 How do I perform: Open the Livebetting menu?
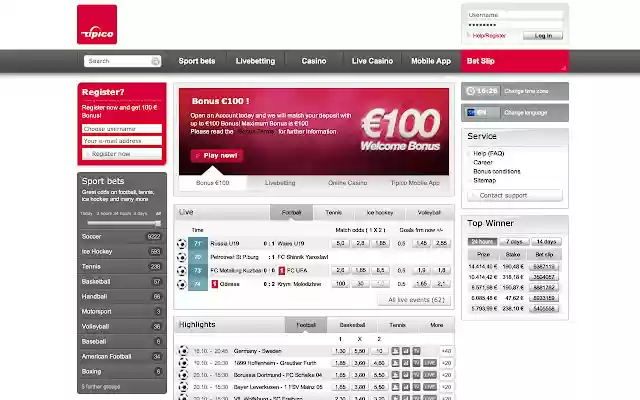point(256,61)
